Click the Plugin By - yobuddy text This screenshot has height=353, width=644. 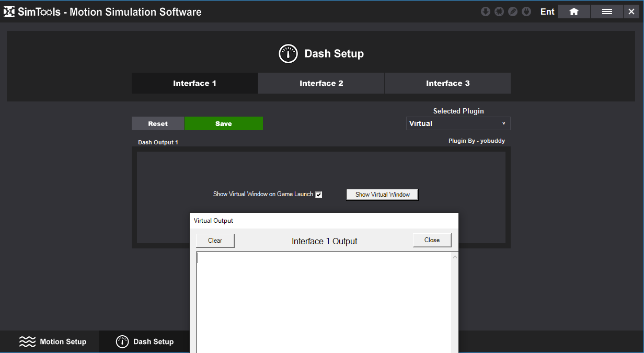click(477, 141)
